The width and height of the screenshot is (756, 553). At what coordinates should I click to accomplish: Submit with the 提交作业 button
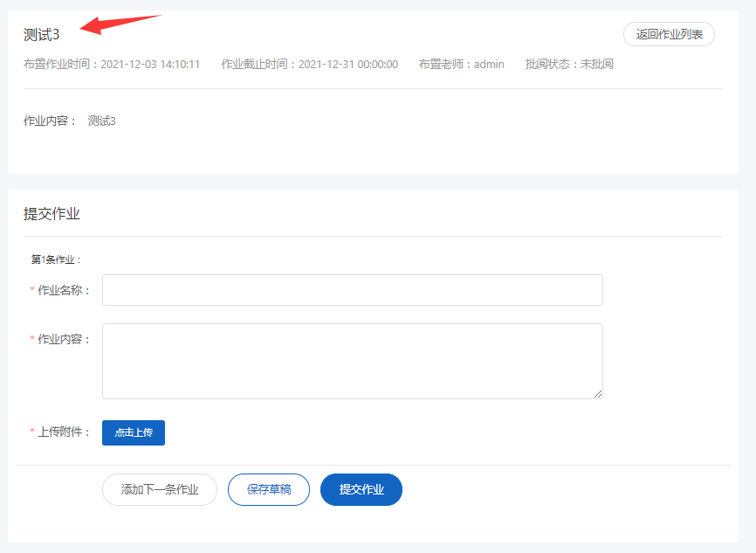361,490
